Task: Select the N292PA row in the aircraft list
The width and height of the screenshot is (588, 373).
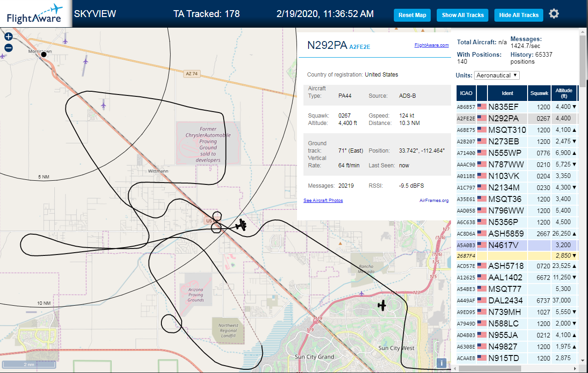Action: coord(517,118)
